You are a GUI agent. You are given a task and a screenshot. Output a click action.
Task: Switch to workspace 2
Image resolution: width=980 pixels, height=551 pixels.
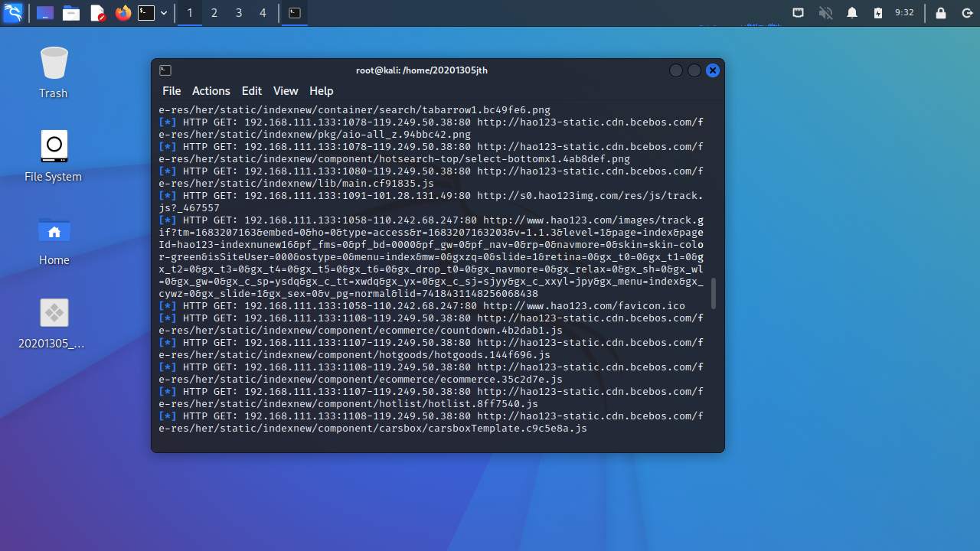tap(214, 13)
